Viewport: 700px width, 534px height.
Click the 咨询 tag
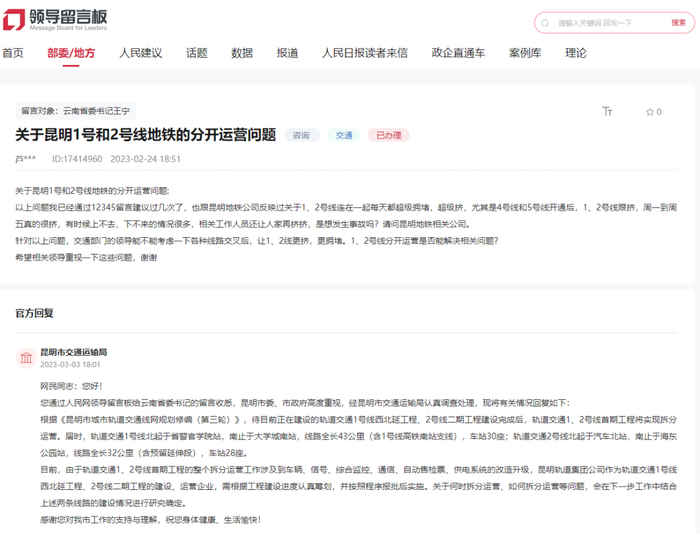pyautogui.click(x=301, y=135)
